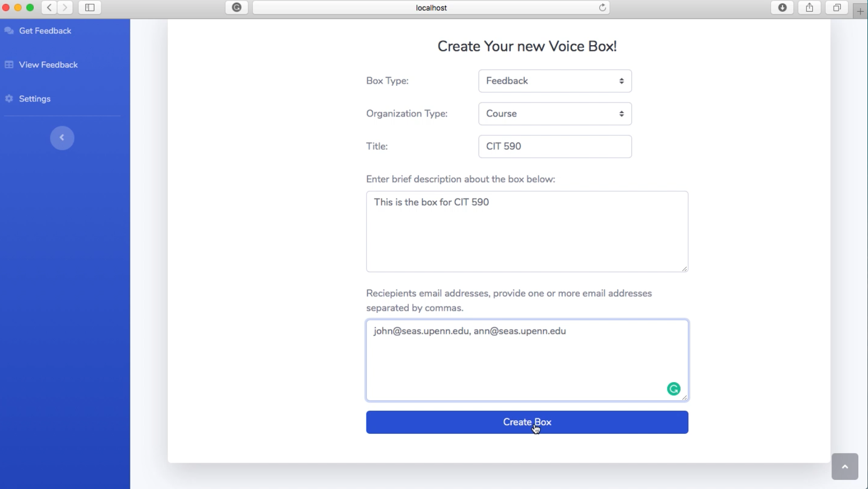Go to the Settings menu item

(35, 99)
